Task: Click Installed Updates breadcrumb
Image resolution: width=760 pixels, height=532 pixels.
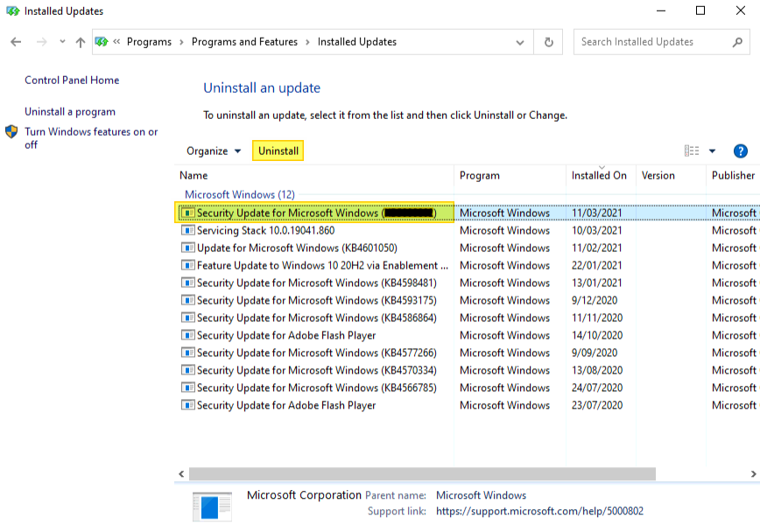Action: click(x=357, y=42)
